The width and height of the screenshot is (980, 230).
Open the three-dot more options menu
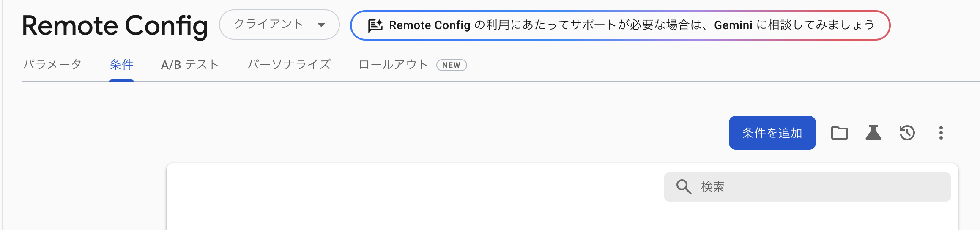[941, 133]
